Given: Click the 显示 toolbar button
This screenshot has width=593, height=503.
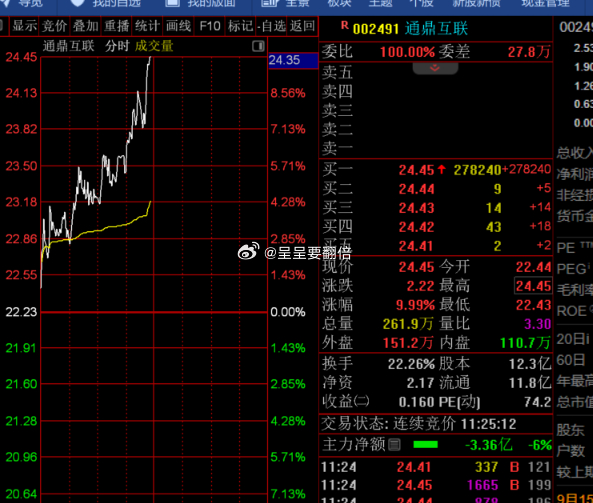Looking at the screenshot, I should 24,26.
